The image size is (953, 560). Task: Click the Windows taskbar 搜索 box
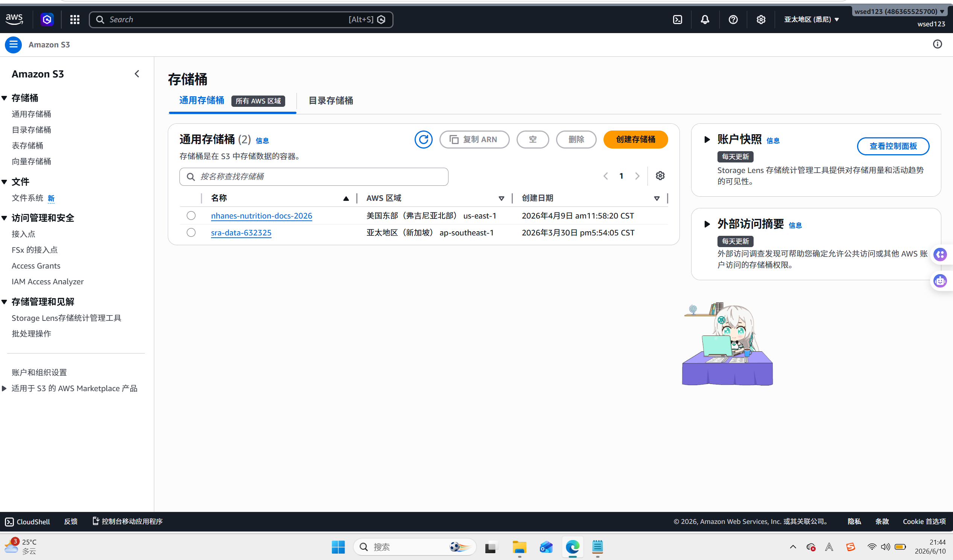[415, 547]
